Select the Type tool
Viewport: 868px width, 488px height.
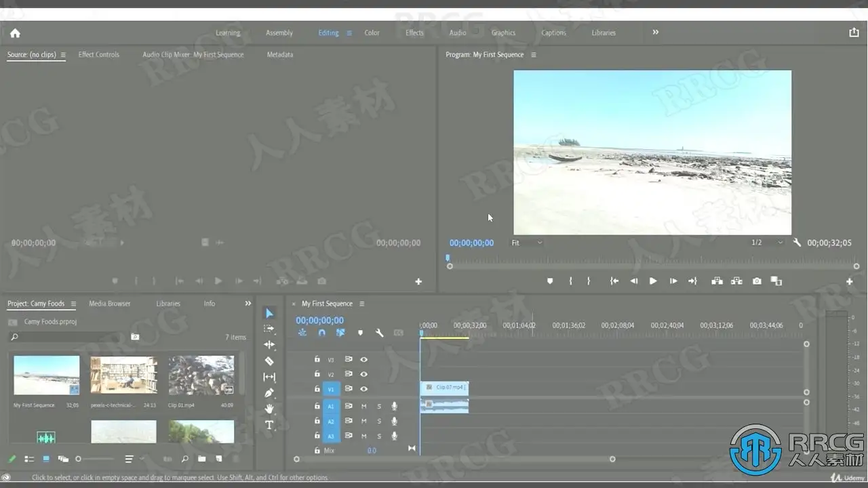pos(269,425)
